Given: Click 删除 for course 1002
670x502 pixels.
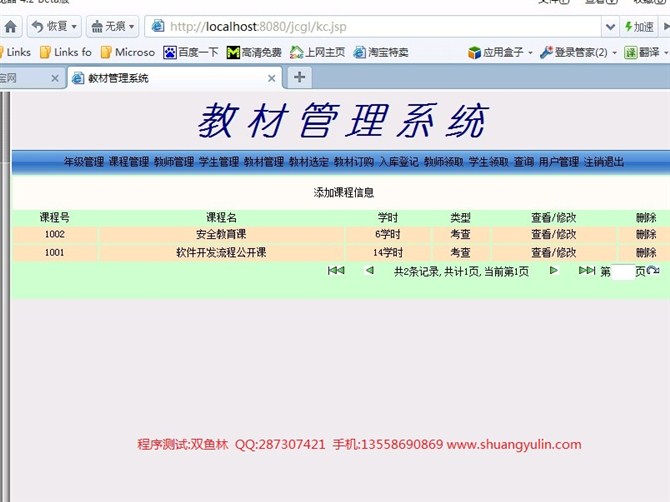Looking at the screenshot, I should click(x=646, y=234).
